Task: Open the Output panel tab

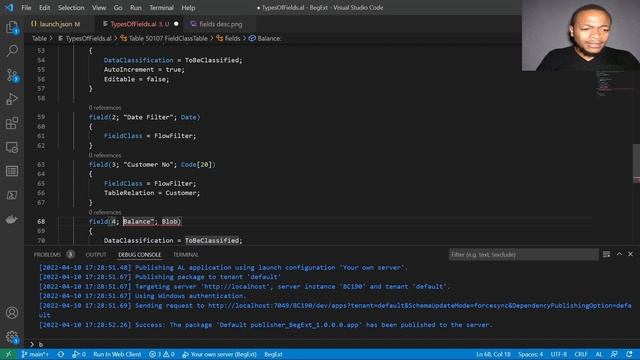Action: pyautogui.click(x=96, y=254)
